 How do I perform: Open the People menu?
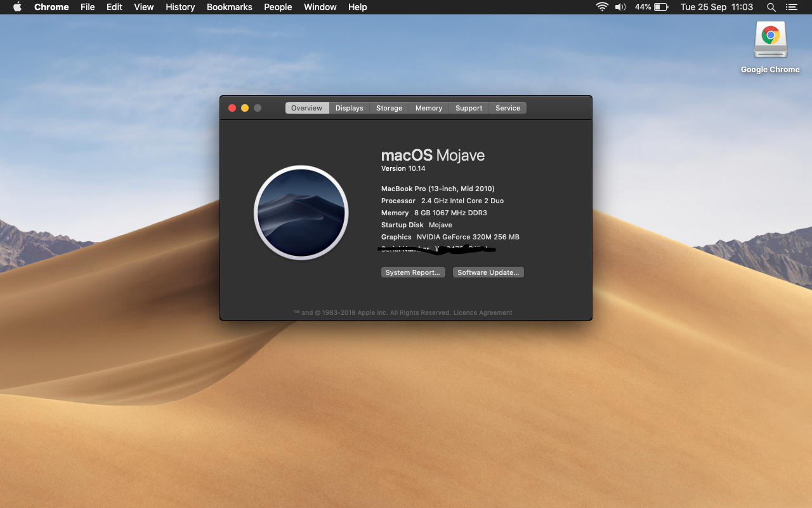pos(278,7)
